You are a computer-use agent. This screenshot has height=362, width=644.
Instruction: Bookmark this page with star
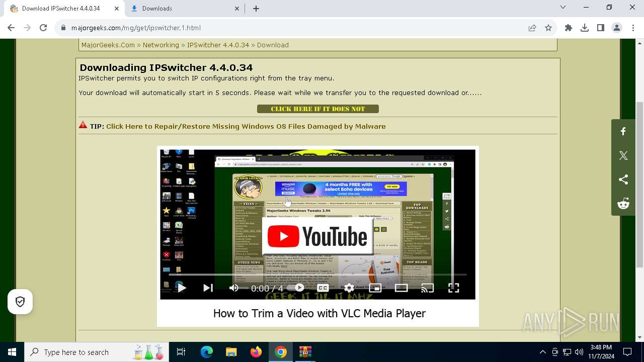(x=548, y=28)
